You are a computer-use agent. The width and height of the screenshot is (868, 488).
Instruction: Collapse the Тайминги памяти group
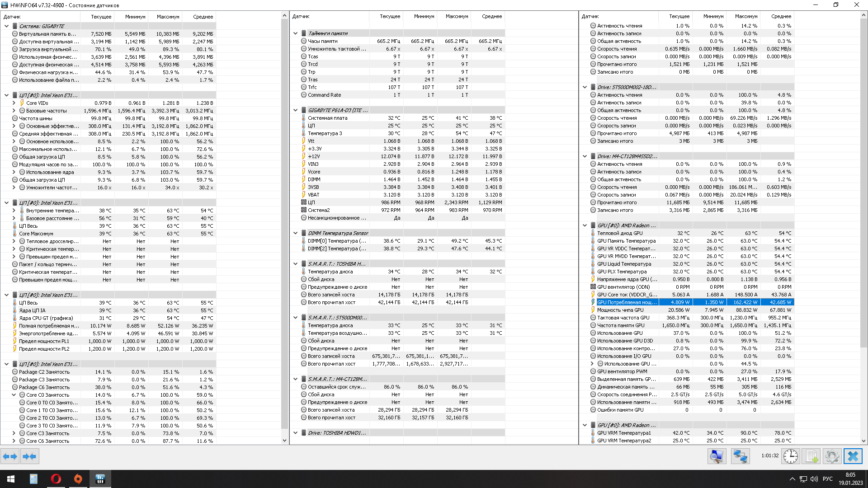tap(296, 33)
